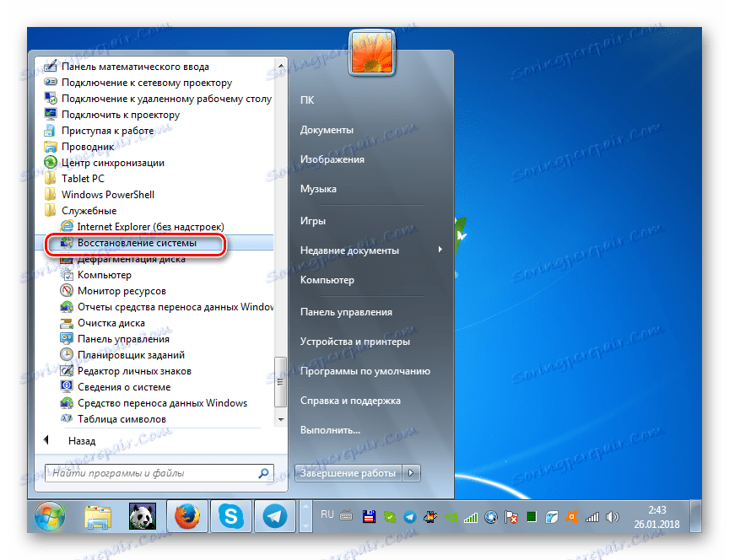Screen dimensions: 729x560
Task: Expand the Недавние документы submenu arrow
Action: (440, 250)
